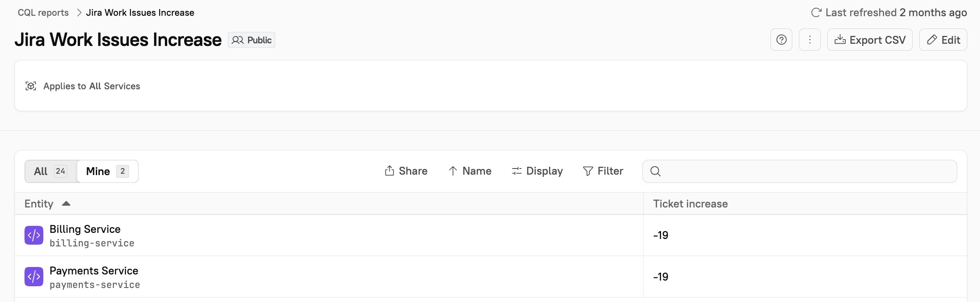Click the Ticket increase column header
This screenshot has width=980, height=302.
pos(690,204)
